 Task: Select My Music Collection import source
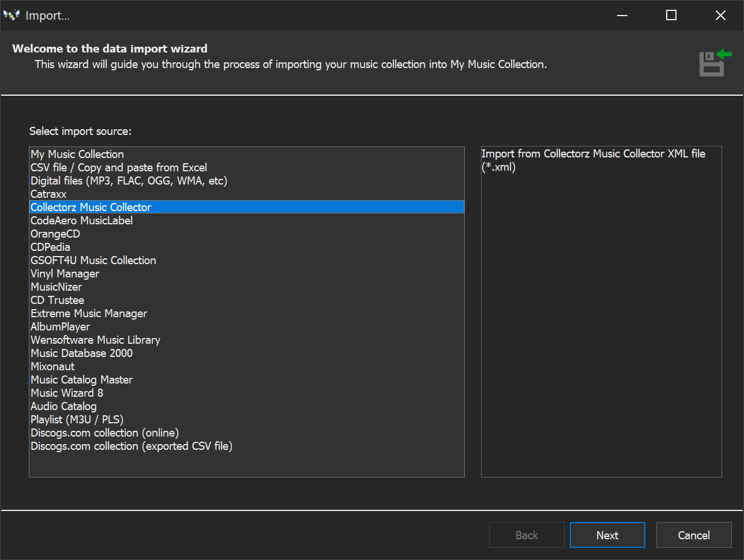77,154
